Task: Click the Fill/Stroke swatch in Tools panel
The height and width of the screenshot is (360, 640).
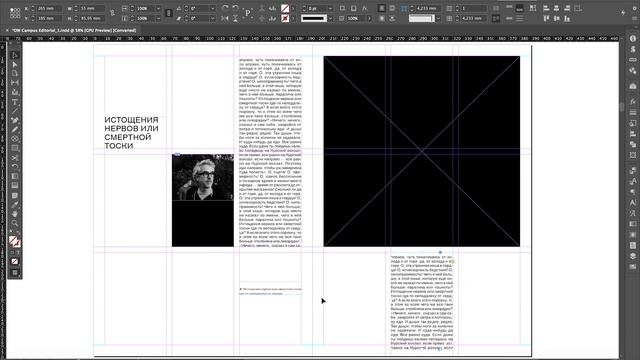Action: (15, 241)
